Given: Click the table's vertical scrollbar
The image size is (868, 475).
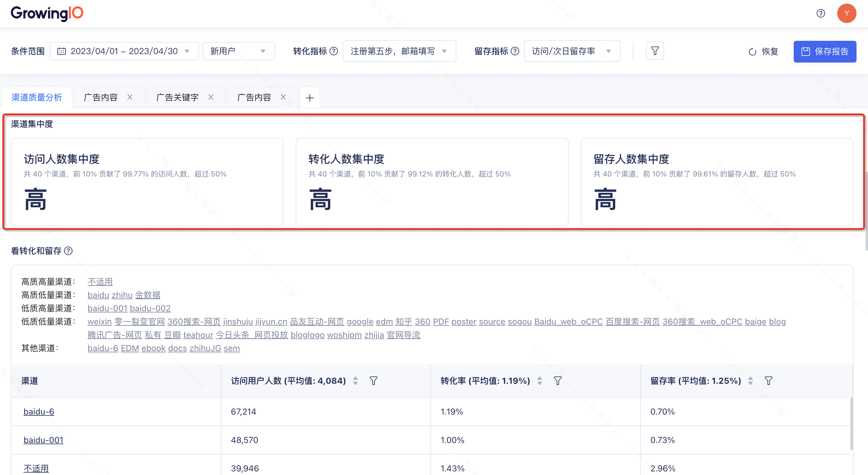Looking at the screenshot, I should point(851,424).
